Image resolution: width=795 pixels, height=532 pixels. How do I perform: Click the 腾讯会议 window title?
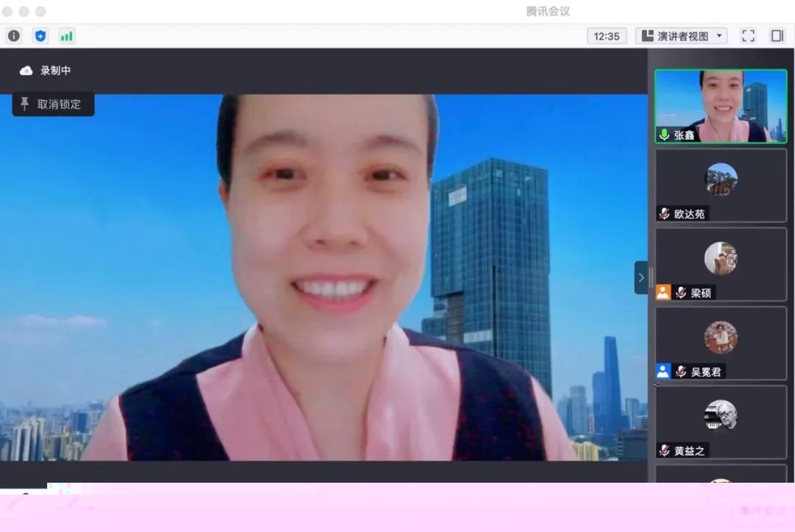click(x=548, y=11)
